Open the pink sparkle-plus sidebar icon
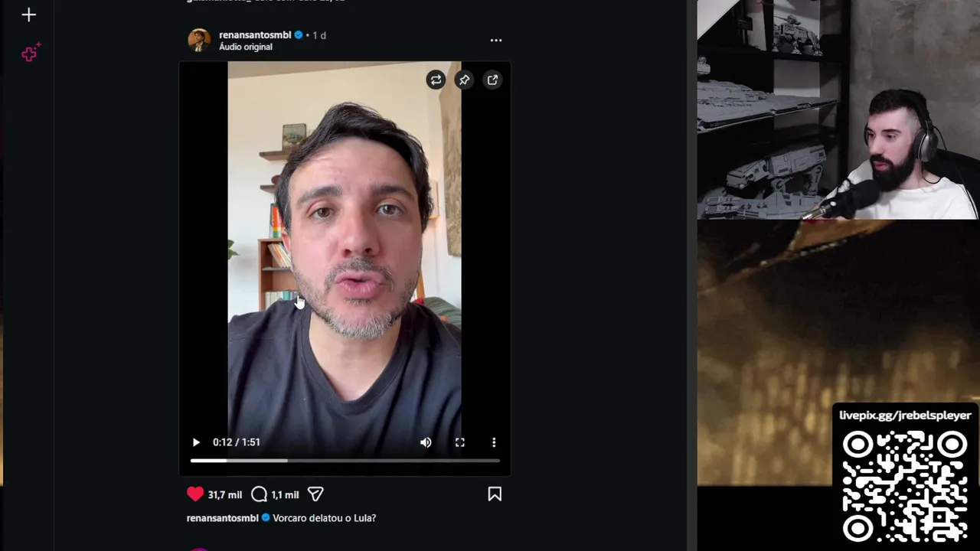This screenshot has height=551, width=980. [31, 53]
